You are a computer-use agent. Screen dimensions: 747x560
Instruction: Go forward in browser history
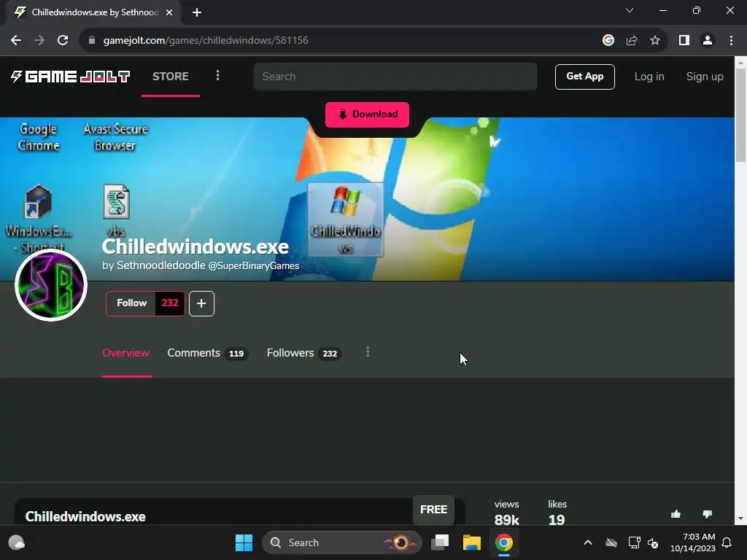39,41
